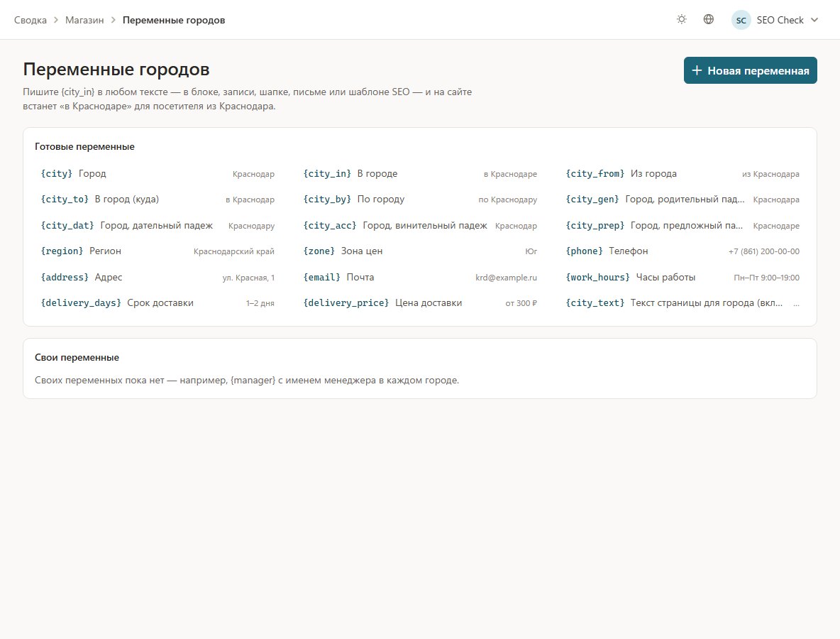Select the {address} variable code

coord(65,277)
